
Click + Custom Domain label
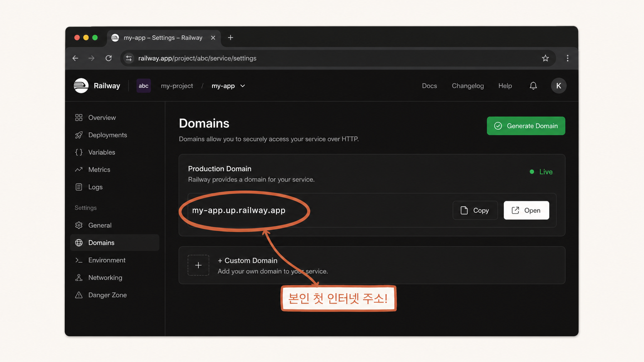click(247, 260)
